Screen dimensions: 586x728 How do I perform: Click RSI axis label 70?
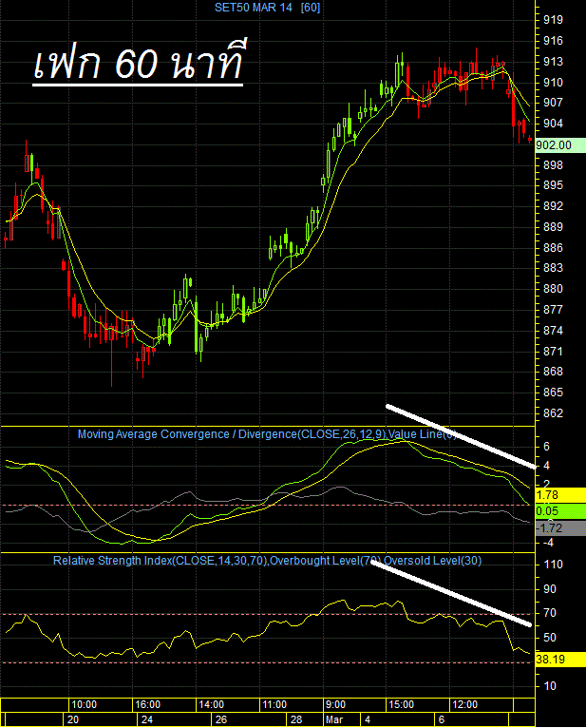550,613
